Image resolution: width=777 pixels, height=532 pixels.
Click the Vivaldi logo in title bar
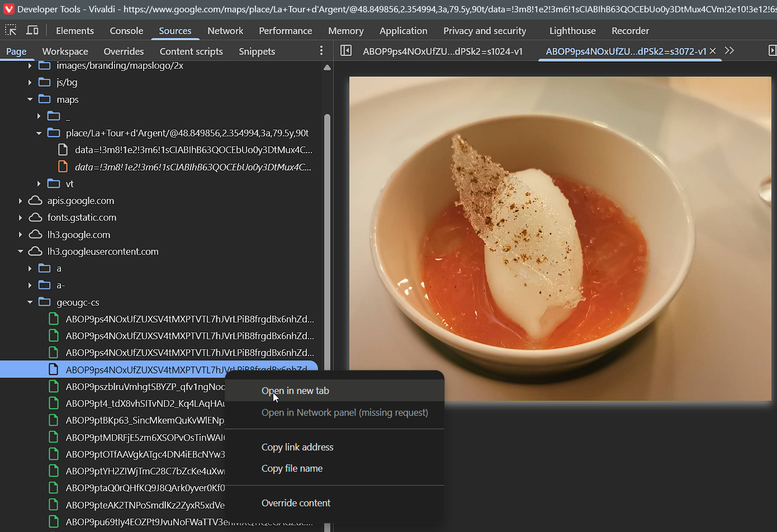pos(8,9)
